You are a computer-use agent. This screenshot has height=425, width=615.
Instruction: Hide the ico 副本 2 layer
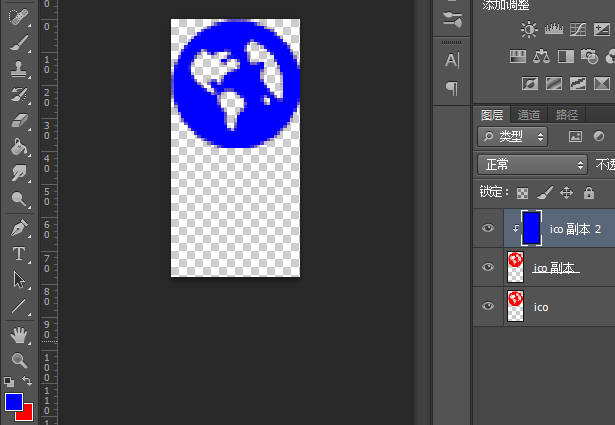click(x=488, y=228)
